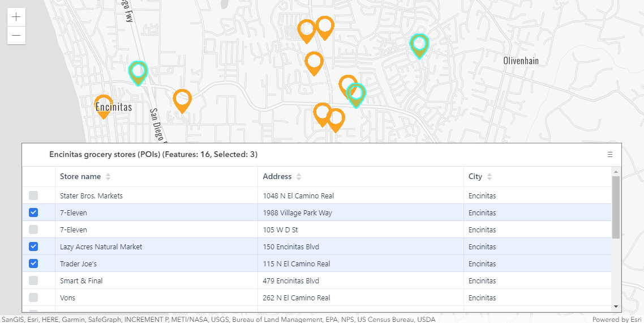Click the selected pin near San Diego Fwy

[138, 72]
